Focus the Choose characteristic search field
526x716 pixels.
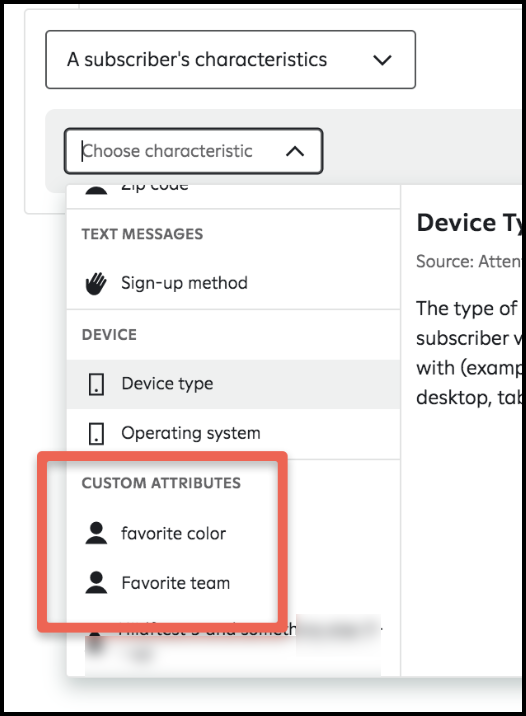click(194, 151)
